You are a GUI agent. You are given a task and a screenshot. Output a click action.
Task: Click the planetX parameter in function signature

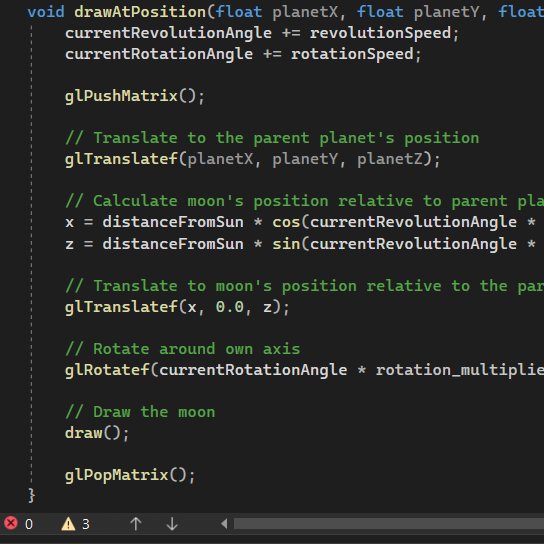305,12
